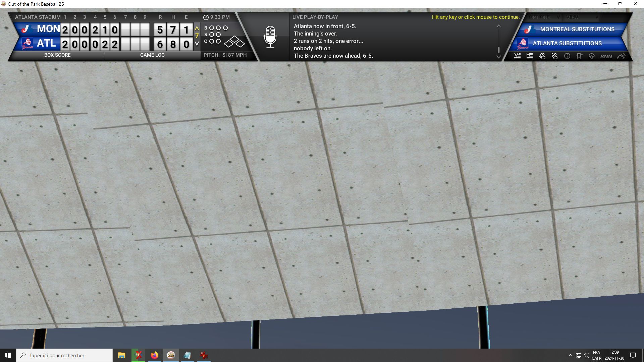Open the BNN news icon
The image size is (644, 362).
(606, 56)
